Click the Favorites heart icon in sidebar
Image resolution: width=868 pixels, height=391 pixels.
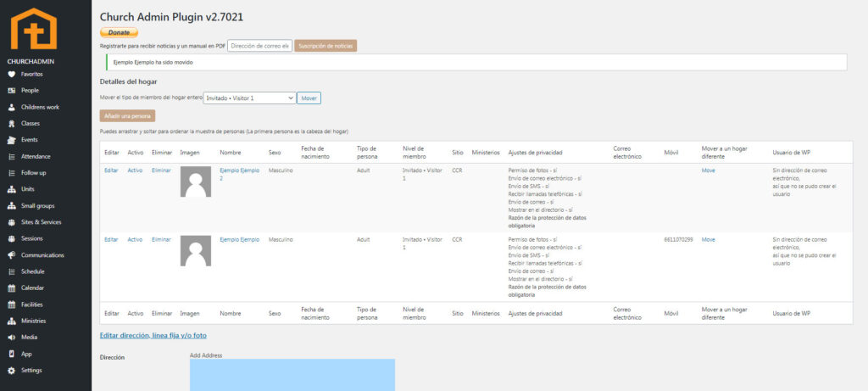tap(11, 74)
